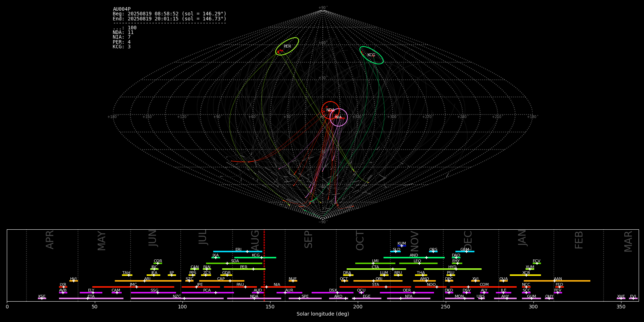Click the ARI shower bar in the timeline
The width and height of the screenshot is (644, 322).
click(148, 281)
